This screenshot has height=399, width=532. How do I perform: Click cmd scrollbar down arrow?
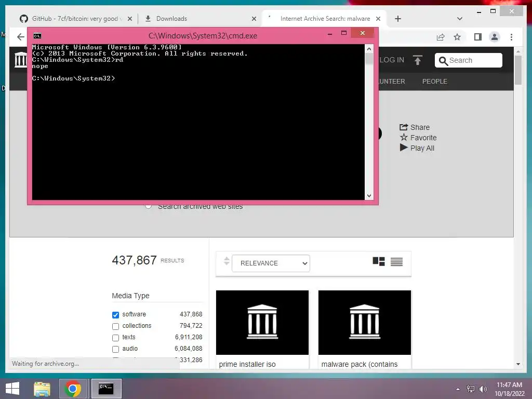369,196
